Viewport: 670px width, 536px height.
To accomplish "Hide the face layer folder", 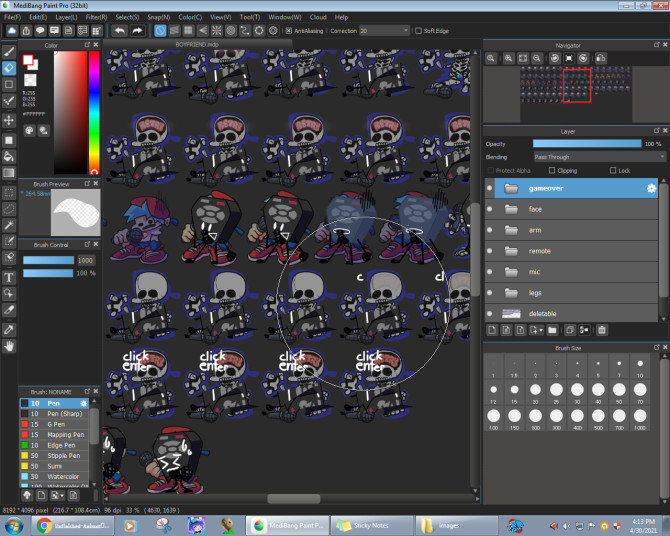I will [x=490, y=209].
